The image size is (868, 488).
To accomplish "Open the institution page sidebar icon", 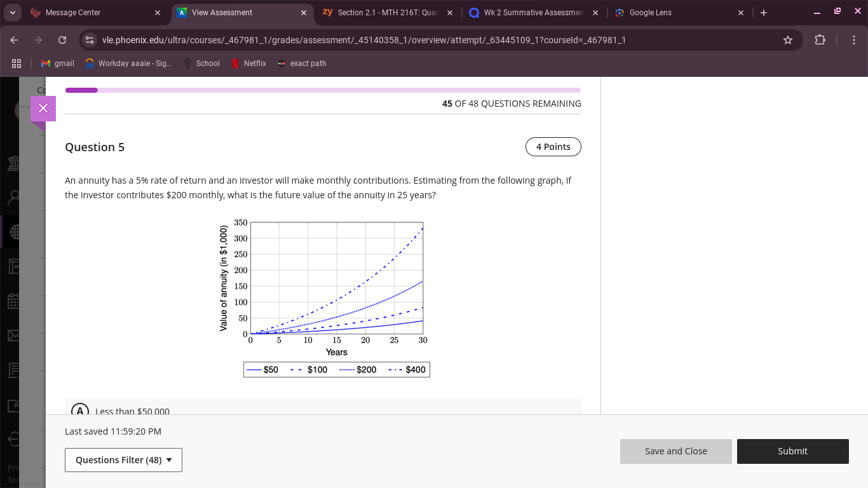I will click(x=13, y=163).
